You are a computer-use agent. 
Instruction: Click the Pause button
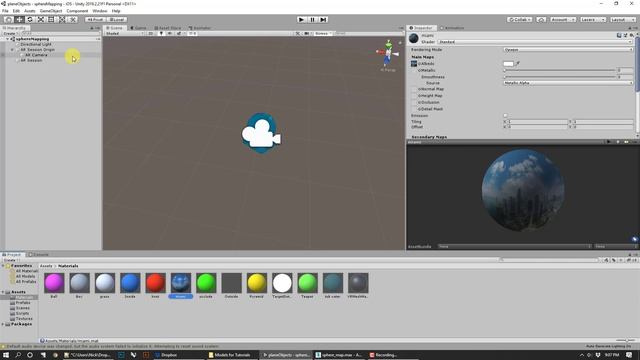point(312,19)
